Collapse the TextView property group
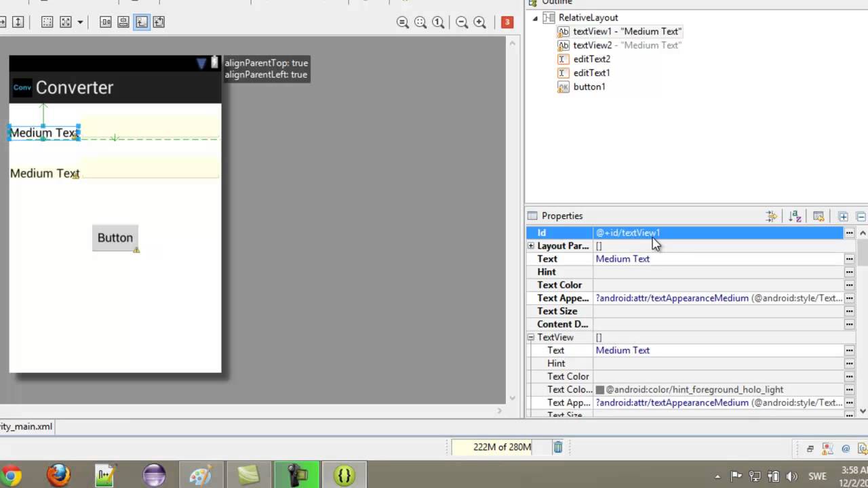868x488 pixels. click(531, 338)
